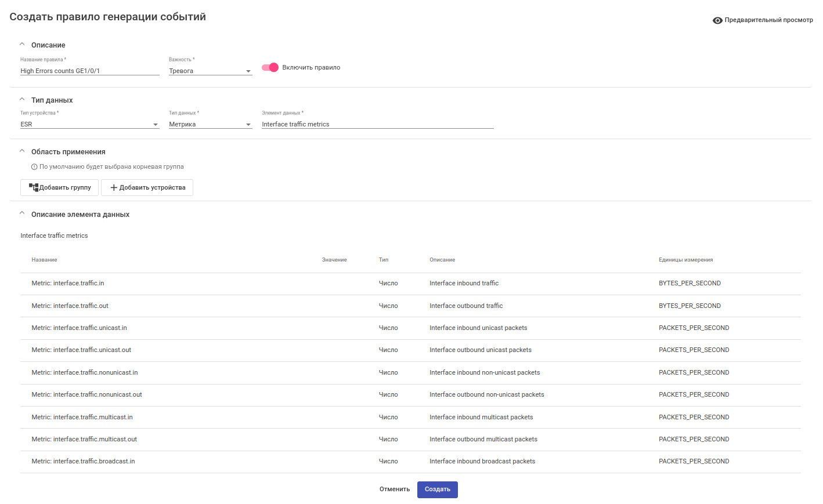Select the interface.traffic.in metric row
Viewport: 823px width, 504px height.
[x=68, y=284]
